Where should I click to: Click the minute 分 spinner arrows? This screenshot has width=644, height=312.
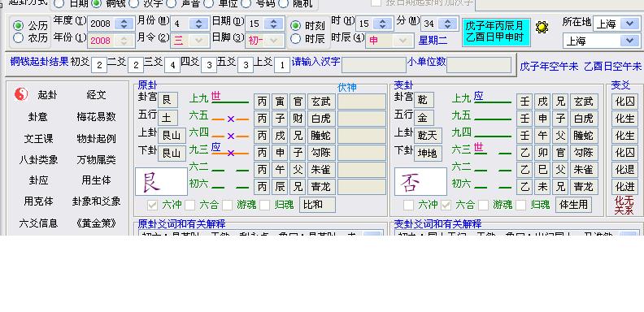point(448,24)
